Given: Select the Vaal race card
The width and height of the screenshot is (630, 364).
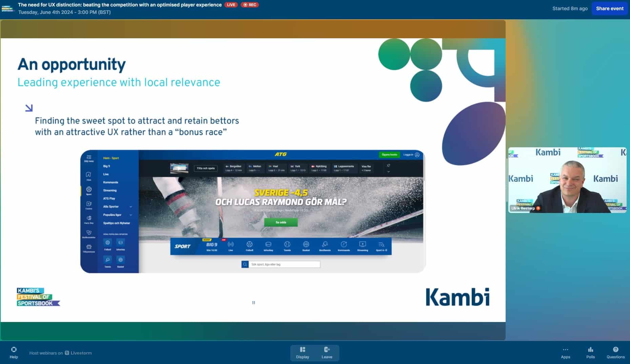Looking at the screenshot, I should [277, 168].
